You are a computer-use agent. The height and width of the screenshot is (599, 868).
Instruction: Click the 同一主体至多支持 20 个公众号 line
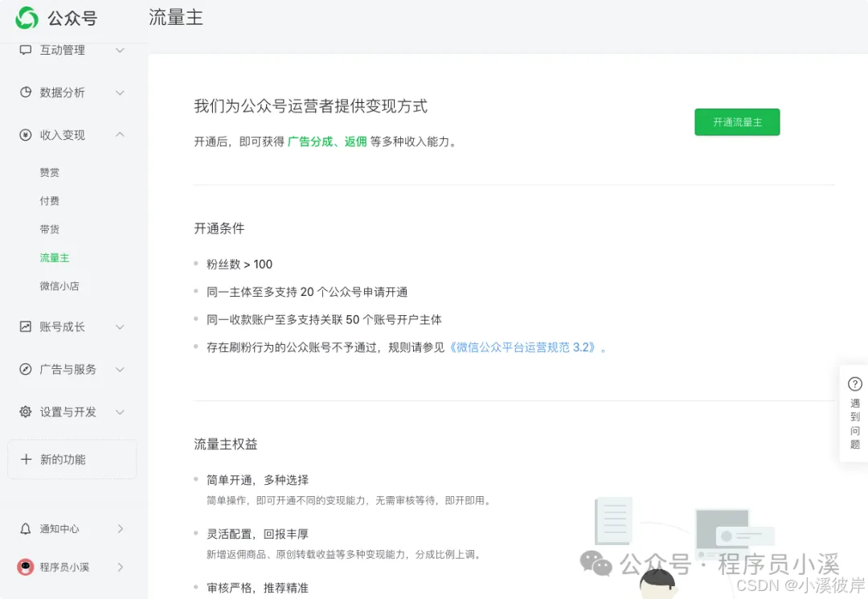point(307,293)
